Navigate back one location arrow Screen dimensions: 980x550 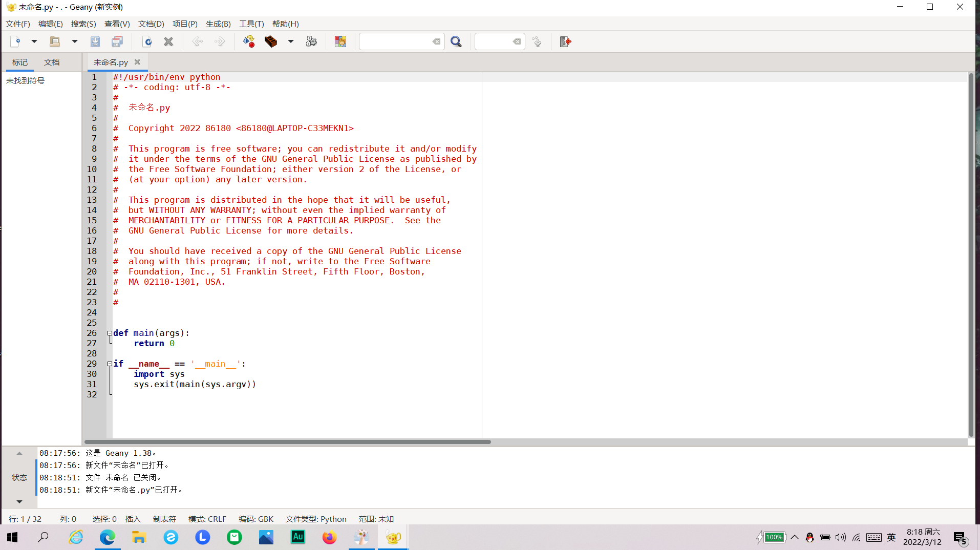pos(197,41)
